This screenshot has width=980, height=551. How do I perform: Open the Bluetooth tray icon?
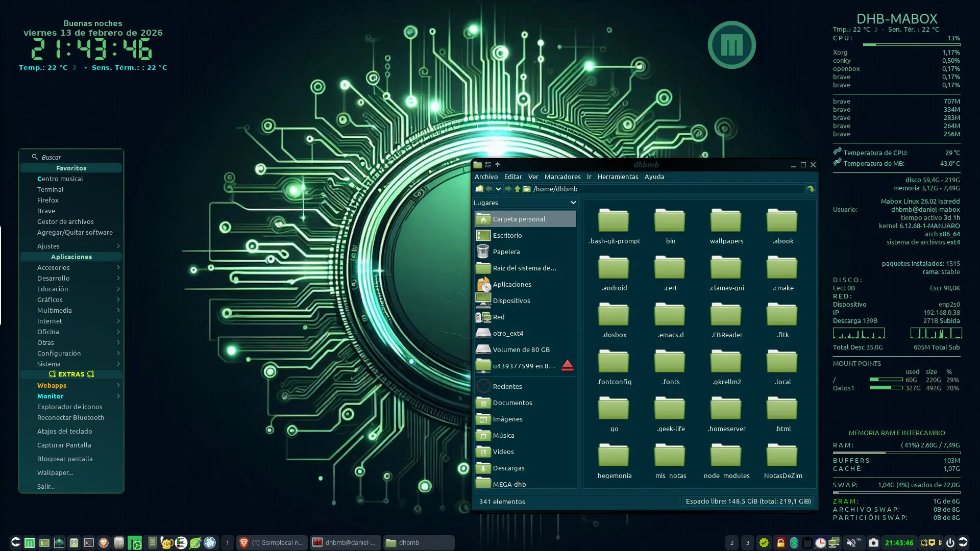click(794, 542)
